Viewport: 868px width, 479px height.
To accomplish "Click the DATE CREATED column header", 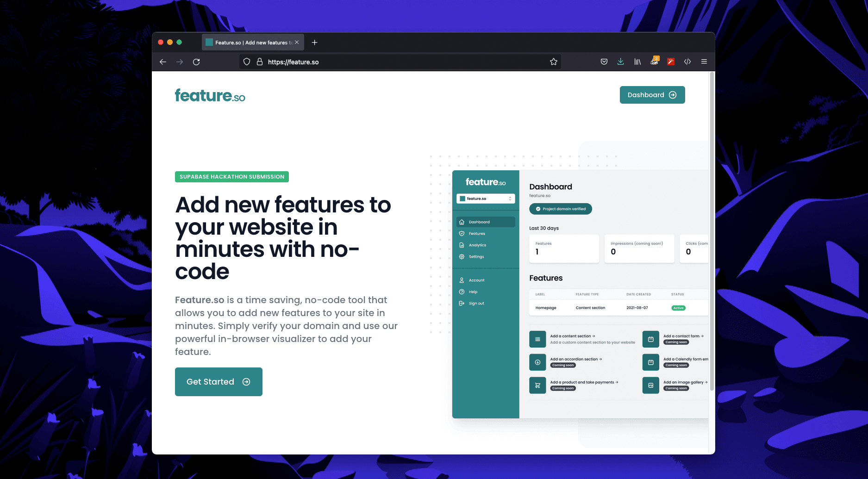I will (638, 294).
